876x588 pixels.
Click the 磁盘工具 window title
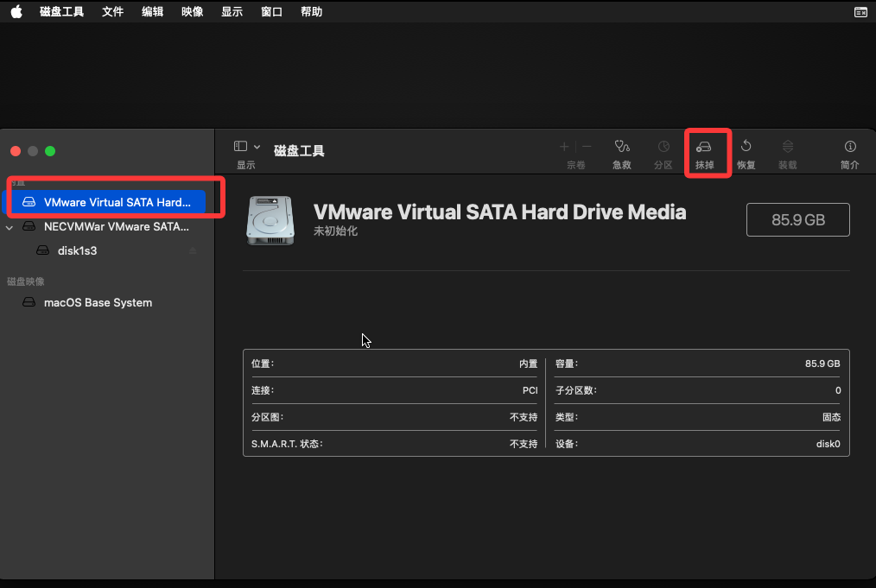(x=299, y=151)
